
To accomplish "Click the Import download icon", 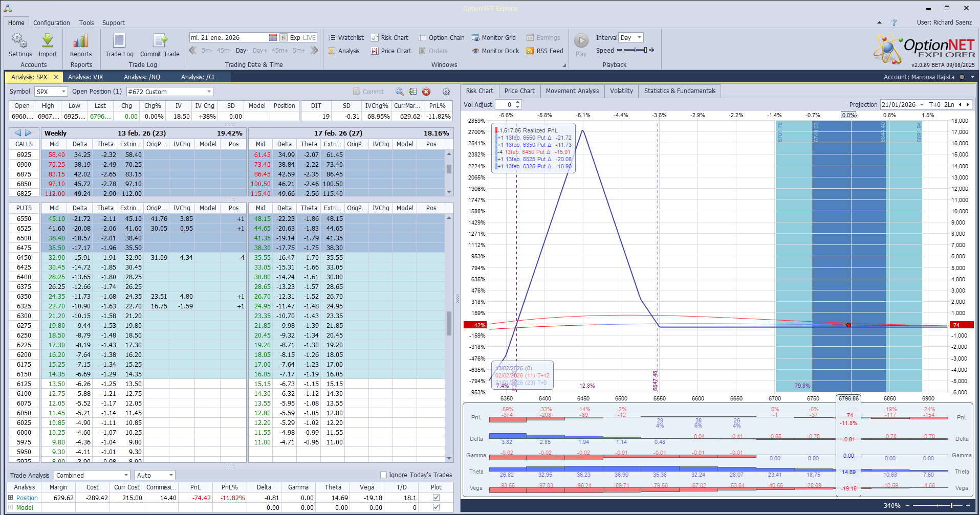I will click(48, 41).
